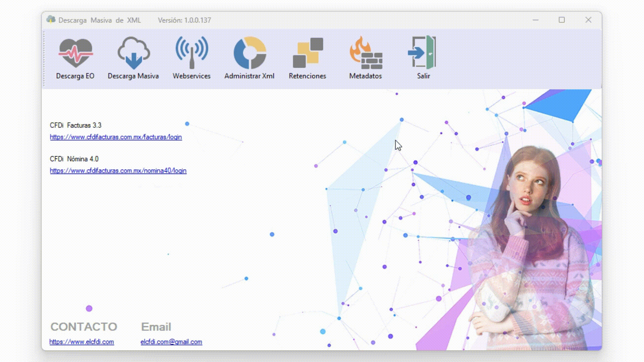Viewport: 644px width, 362px height.
Task: Close the Descarga Masiva de XML window
Action: (588, 20)
